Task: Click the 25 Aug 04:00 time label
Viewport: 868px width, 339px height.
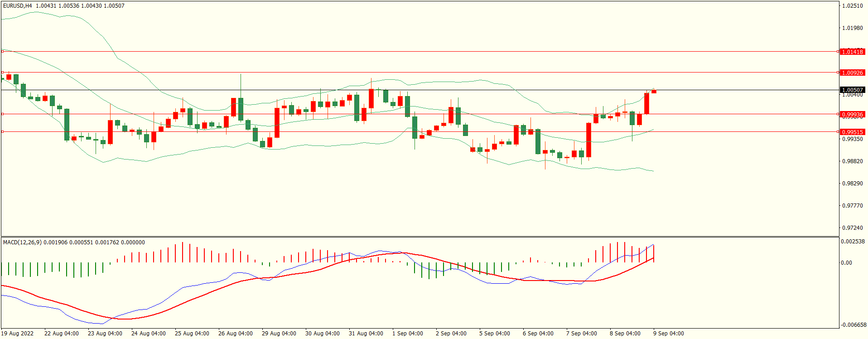Action: tap(192, 334)
